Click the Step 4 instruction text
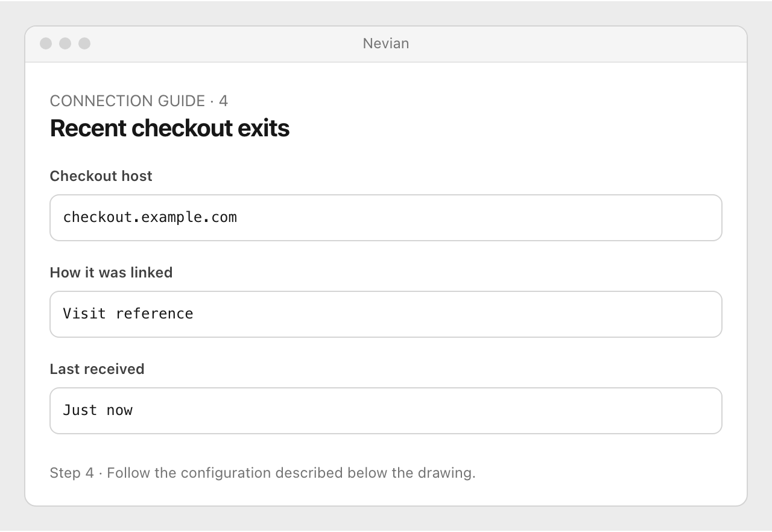Viewport: 772px width, 532px height. pyautogui.click(x=263, y=473)
